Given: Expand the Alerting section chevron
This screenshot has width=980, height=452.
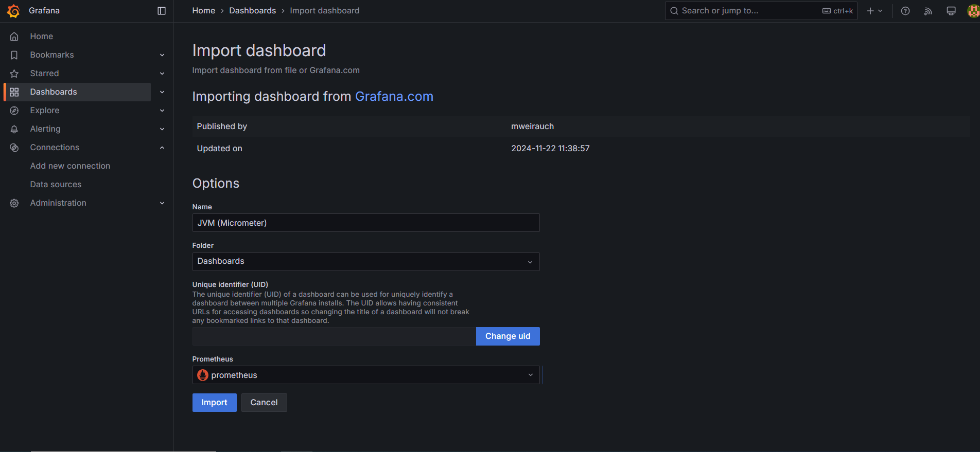Looking at the screenshot, I should click(162, 129).
